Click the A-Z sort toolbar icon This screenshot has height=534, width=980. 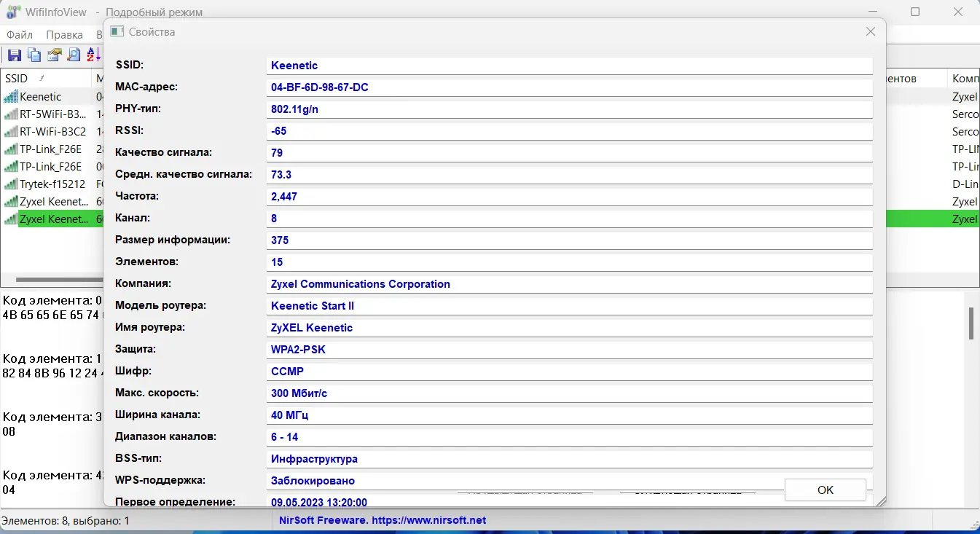tap(93, 55)
